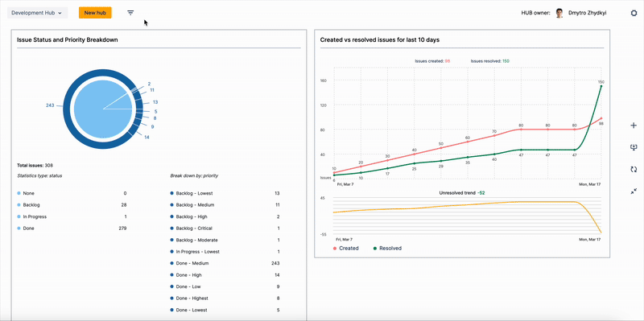This screenshot has width=644, height=321.
Task: Click the None status row
Action: (x=72, y=193)
